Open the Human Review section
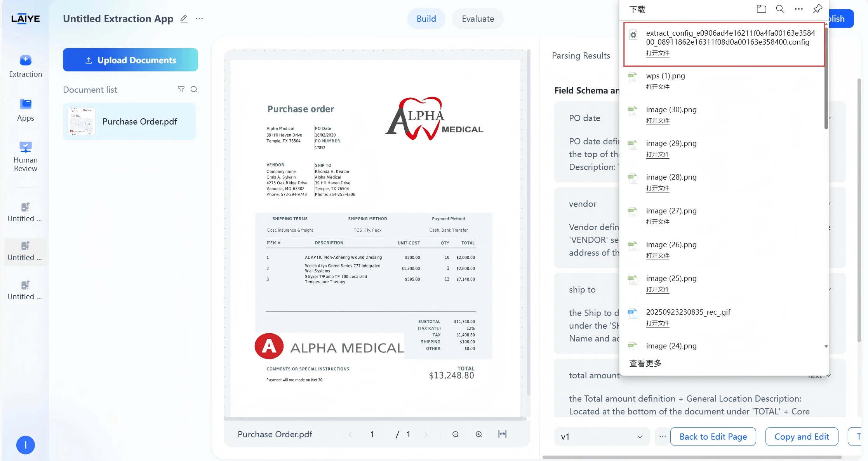The image size is (868, 461). tap(26, 156)
